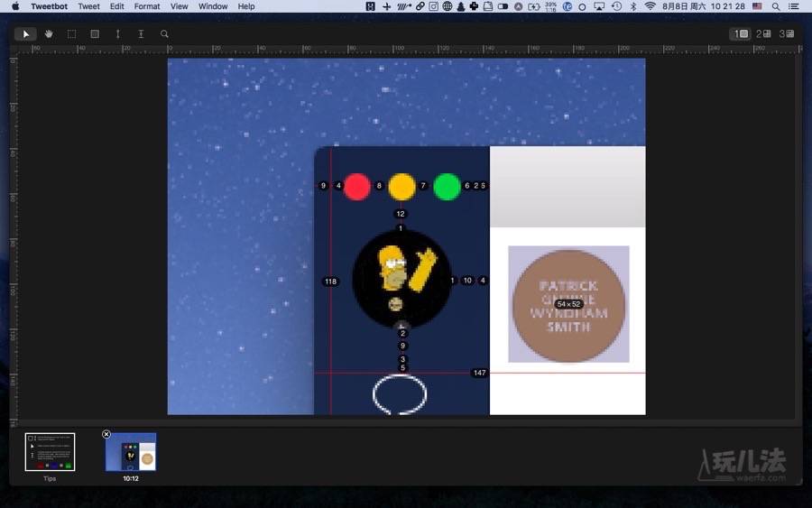Click the red circle in the snapshot
Screen dimensions: 812x508
coord(356,187)
